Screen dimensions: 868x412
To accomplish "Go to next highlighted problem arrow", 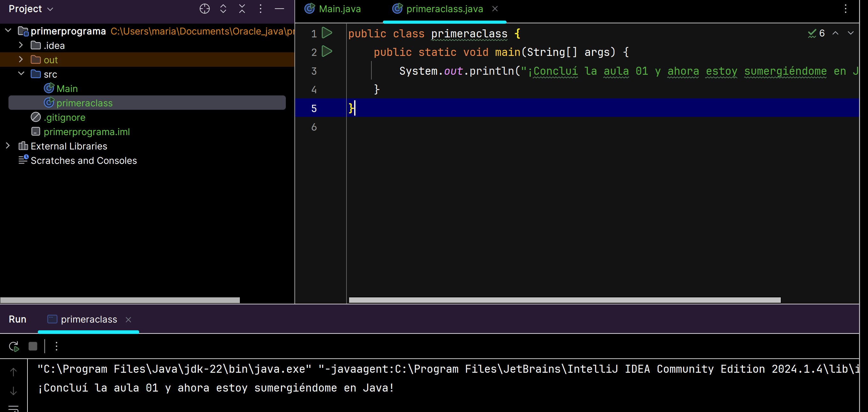I will click(850, 33).
